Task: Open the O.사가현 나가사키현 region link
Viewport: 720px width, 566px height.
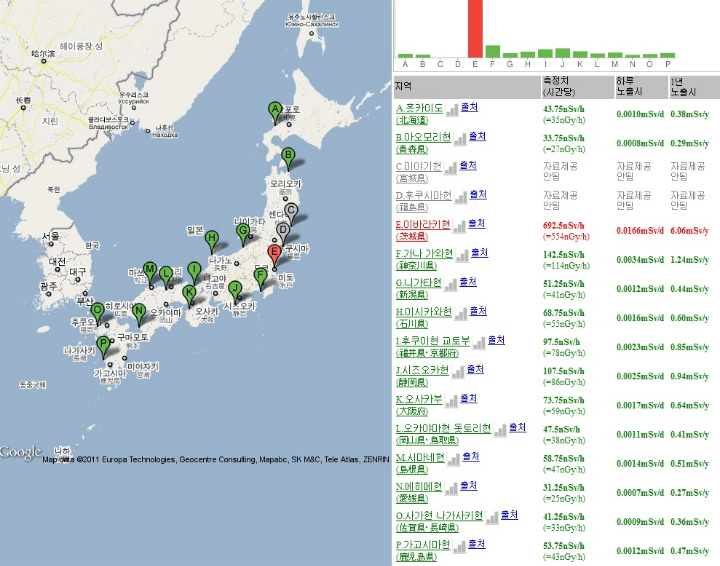Action: 439,516
